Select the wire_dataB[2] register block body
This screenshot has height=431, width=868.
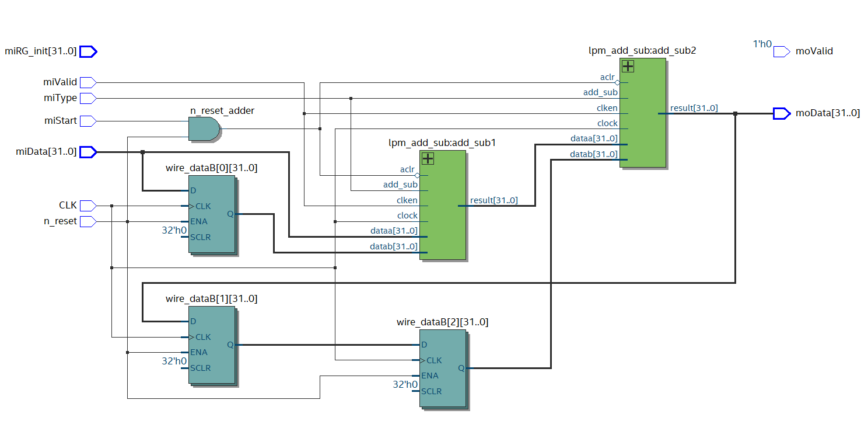(x=442, y=369)
